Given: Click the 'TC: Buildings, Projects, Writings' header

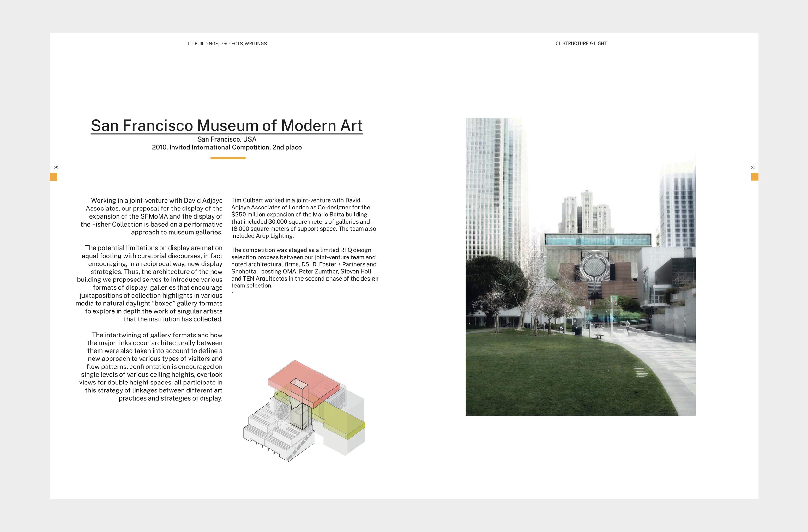Looking at the screenshot, I should (x=226, y=44).
